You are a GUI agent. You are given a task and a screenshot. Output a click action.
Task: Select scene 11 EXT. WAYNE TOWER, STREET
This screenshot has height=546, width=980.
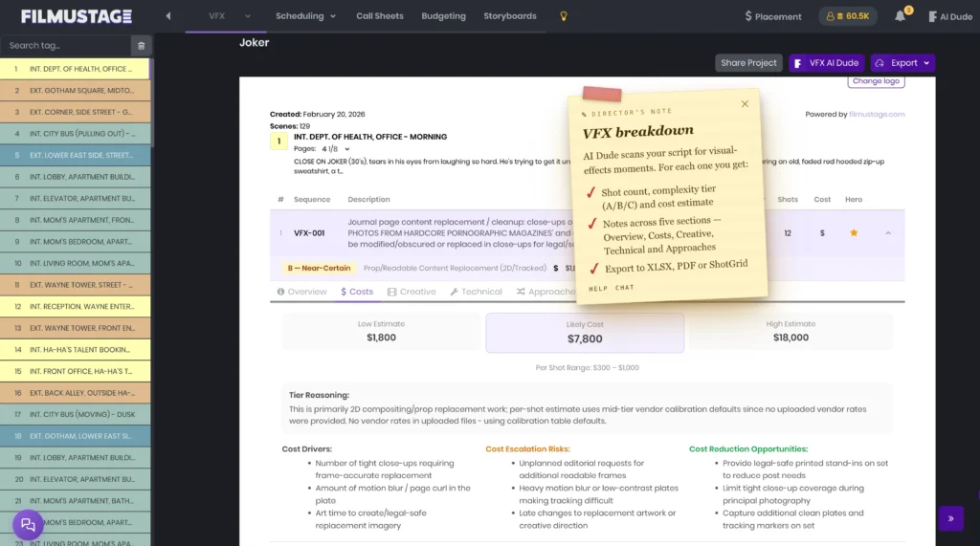tap(75, 285)
